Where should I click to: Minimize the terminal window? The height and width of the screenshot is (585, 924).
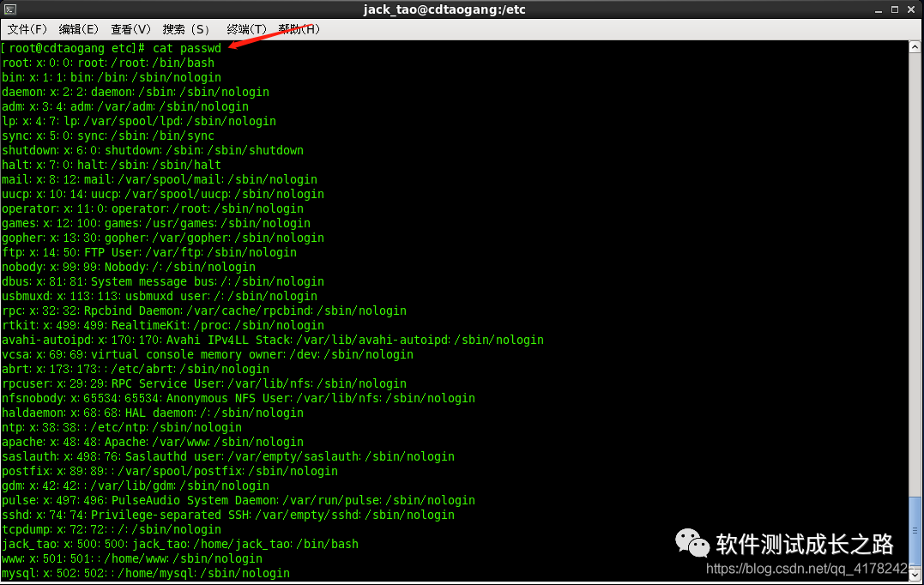click(878, 10)
